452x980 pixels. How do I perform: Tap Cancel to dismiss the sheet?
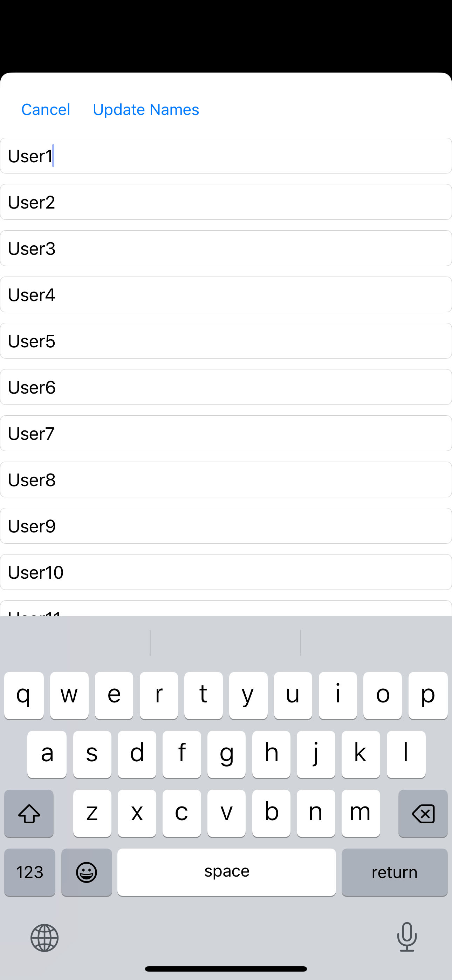pyautogui.click(x=46, y=110)
